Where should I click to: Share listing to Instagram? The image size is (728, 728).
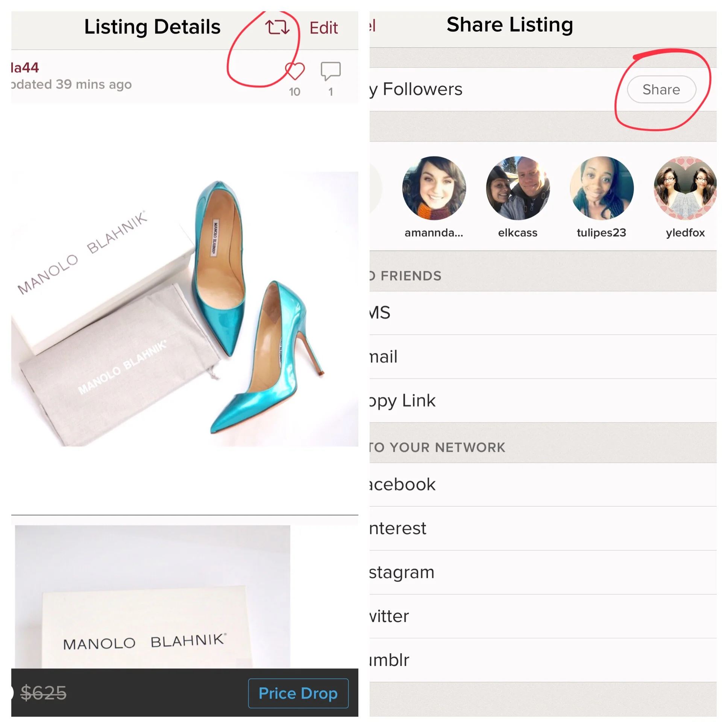point(543,572)
